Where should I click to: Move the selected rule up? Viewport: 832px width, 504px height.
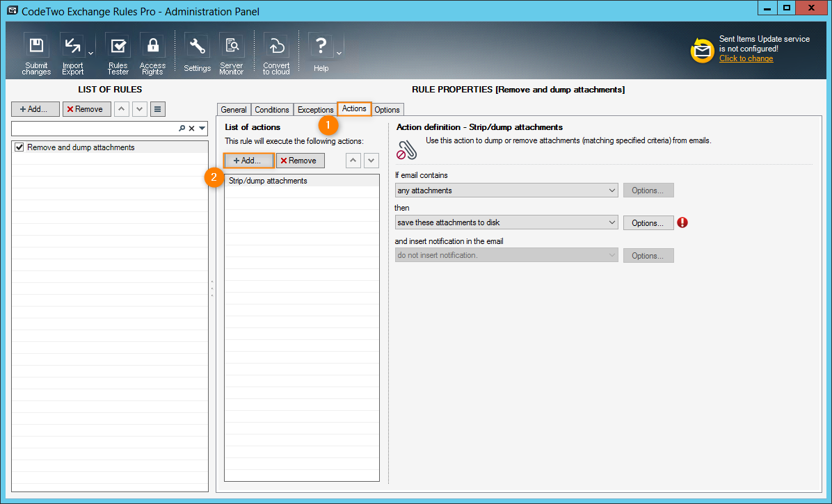click(x=122, y=109)
